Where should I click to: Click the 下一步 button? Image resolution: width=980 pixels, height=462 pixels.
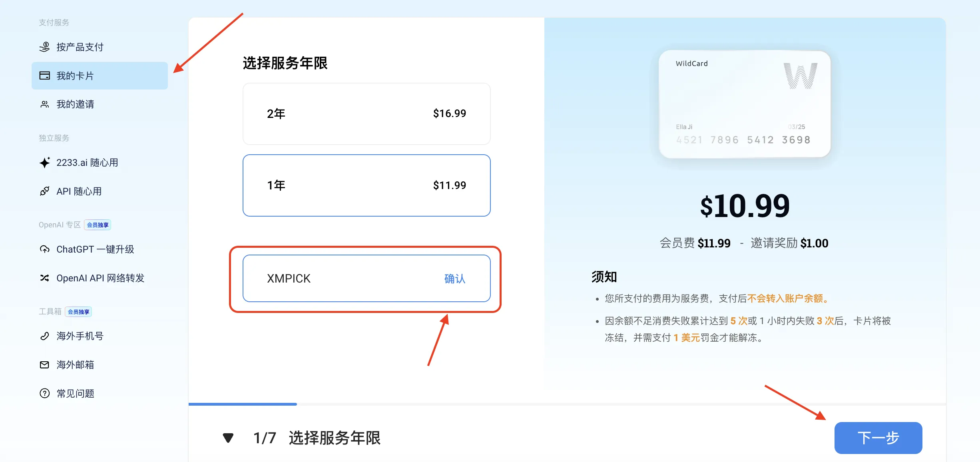pyautogui.click(x=878, y=438)
